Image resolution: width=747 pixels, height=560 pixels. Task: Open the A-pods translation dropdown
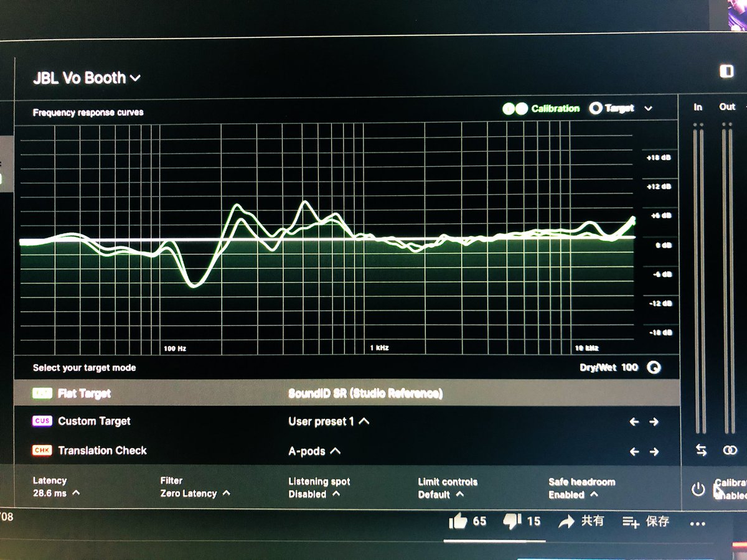click(x=314, y=450)
